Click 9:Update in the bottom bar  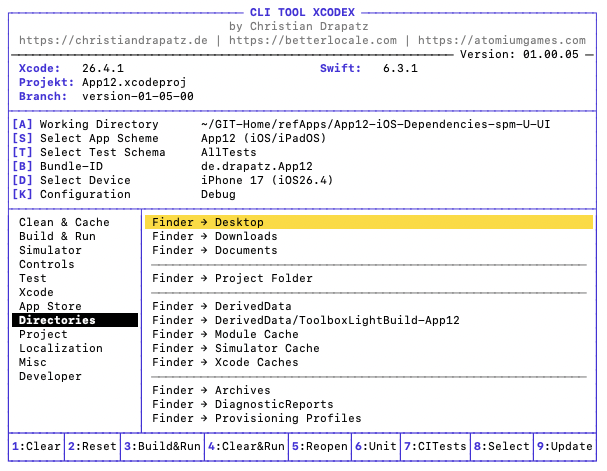(566, 446)
